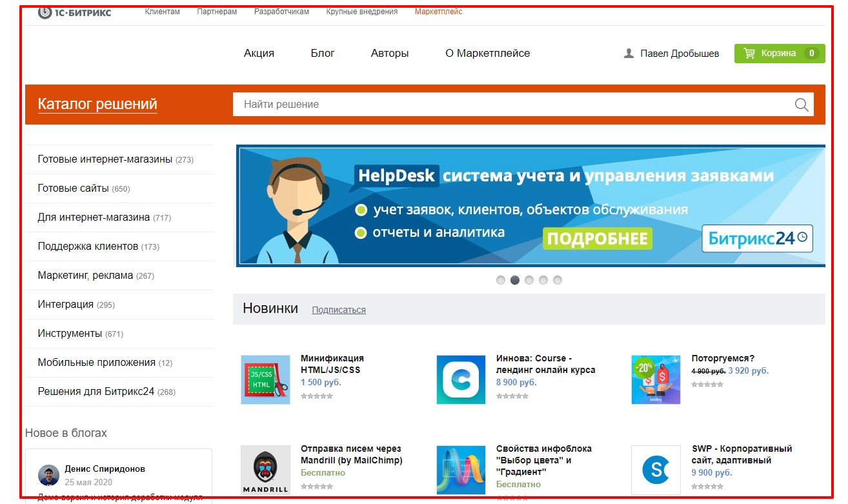
Task: Open the Поторгуемся? product title
Action: coord(723,358)
